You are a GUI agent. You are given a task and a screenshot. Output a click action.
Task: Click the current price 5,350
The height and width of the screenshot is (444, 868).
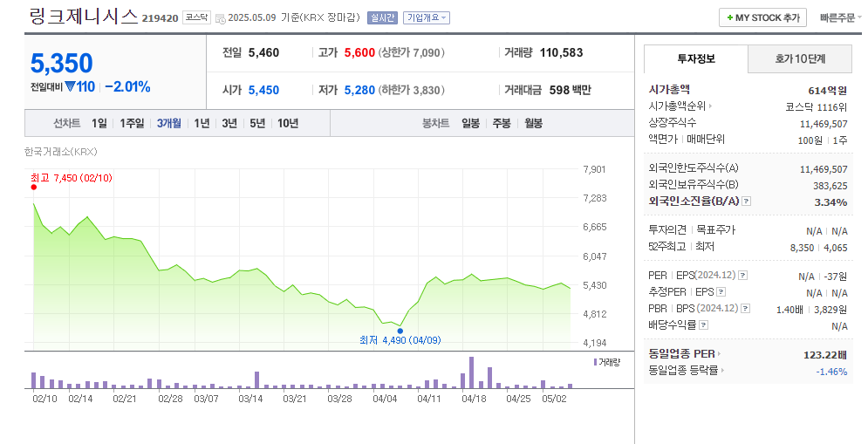pos(61,63)
